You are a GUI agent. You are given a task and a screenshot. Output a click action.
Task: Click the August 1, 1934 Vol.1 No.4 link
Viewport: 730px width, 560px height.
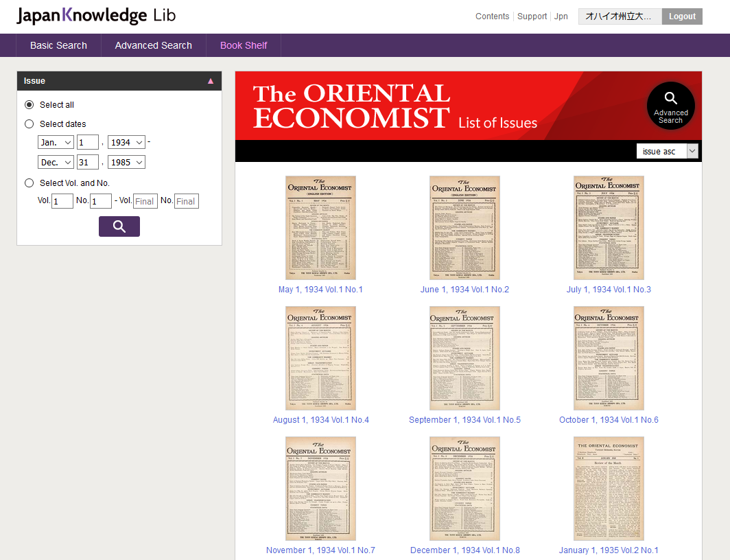pos(321,420)
